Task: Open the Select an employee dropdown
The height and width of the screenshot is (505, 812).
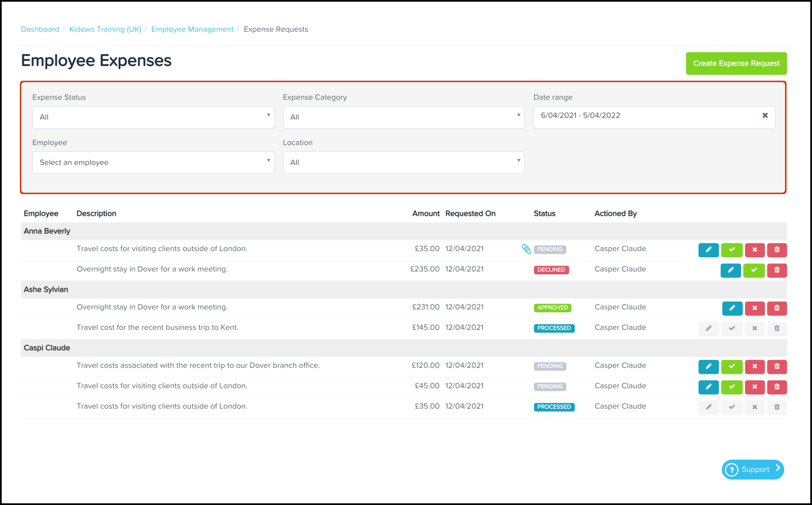Action: pyautogui.click(x=153, y=163)
